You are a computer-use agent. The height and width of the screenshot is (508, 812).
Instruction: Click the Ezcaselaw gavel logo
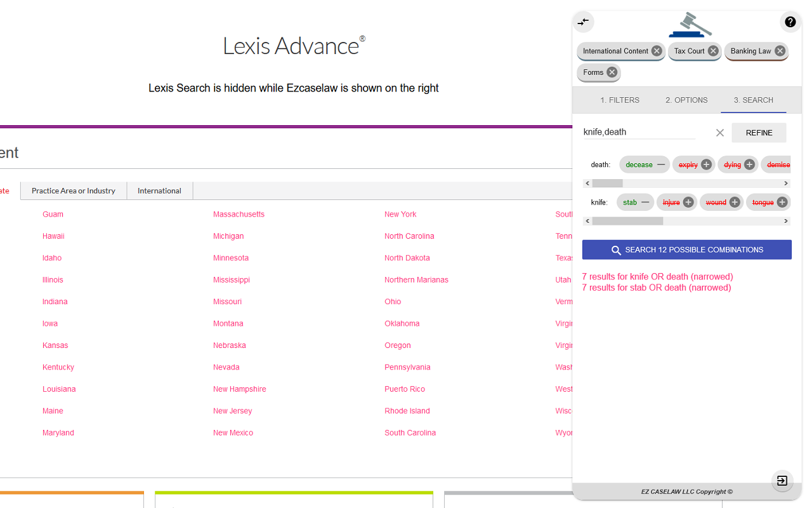[x=690, y=24]
